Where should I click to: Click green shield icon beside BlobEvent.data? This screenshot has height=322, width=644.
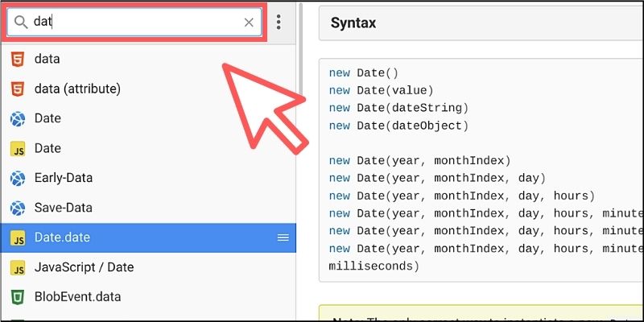coord(18,297)
